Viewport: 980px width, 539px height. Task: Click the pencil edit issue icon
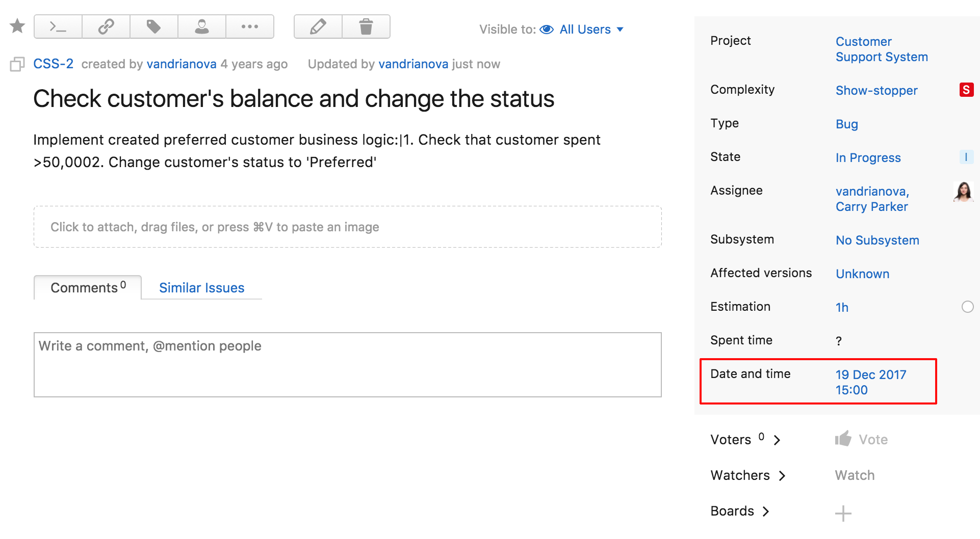point(318,26)
